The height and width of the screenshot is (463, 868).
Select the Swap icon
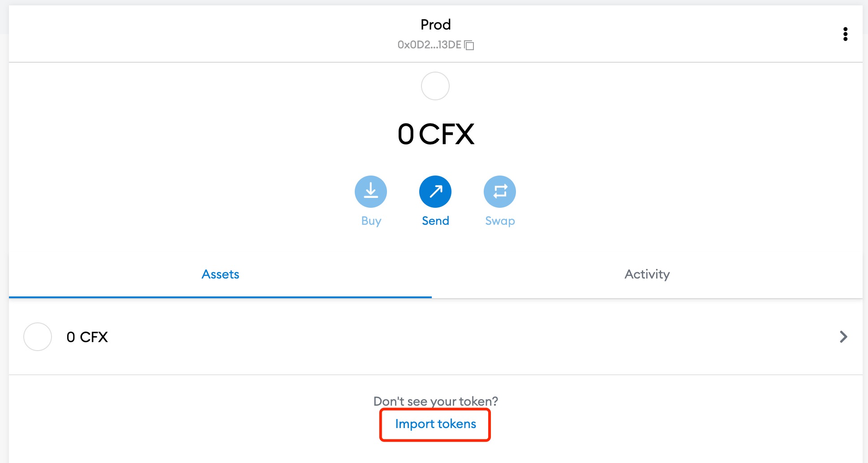click(499, 191)
